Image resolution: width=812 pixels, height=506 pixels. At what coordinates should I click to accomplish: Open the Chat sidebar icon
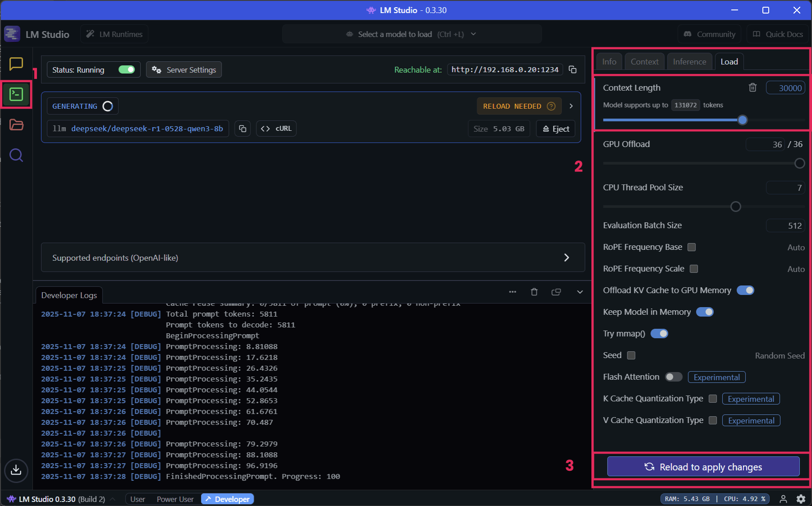point(16,64)
